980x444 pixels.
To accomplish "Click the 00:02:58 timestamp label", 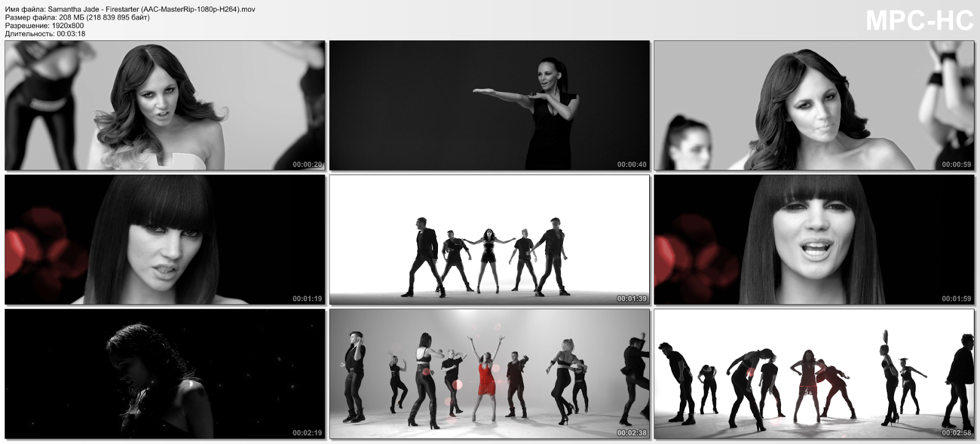I will (956, 433).
